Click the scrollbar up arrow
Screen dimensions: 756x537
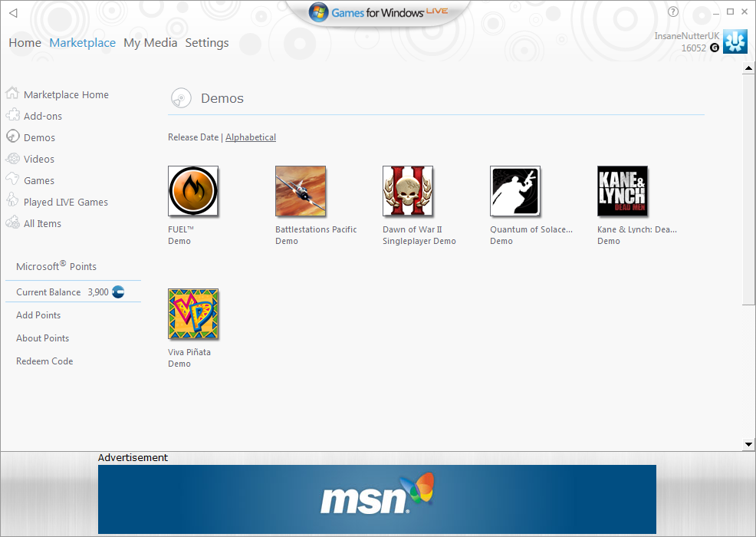pyautogui.click(x=748, y=68)
